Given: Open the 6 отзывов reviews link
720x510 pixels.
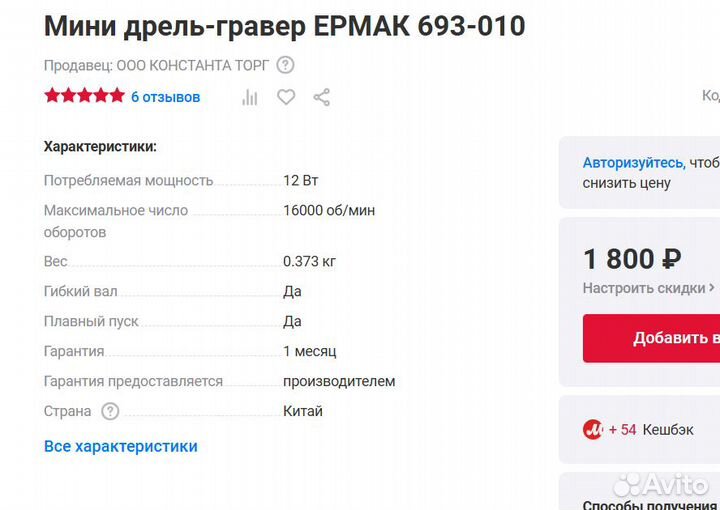Looking at the screenshot, I should pos(165,97).
